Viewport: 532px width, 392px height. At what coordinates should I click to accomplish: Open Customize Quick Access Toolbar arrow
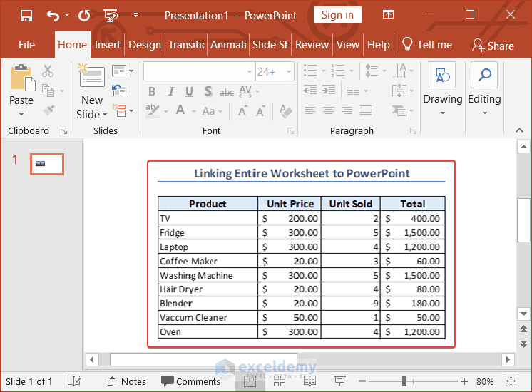pos(135,15)
